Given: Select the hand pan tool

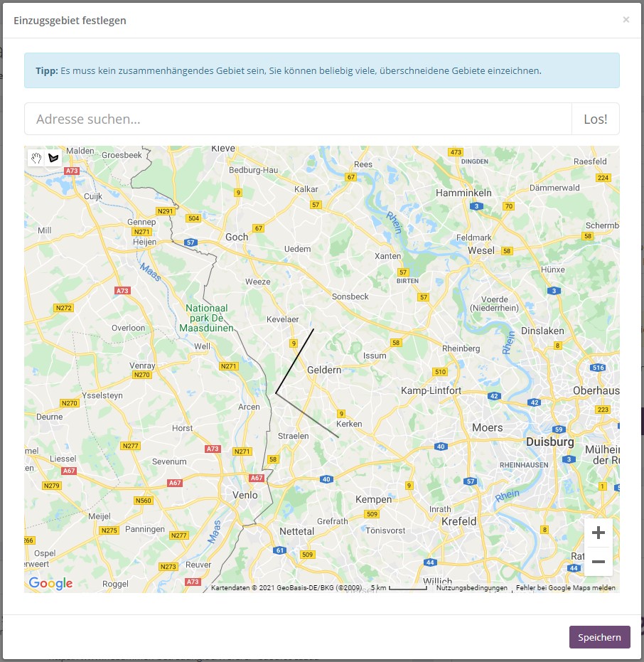Looking at the screenshot, I should [x=36, y=157].
